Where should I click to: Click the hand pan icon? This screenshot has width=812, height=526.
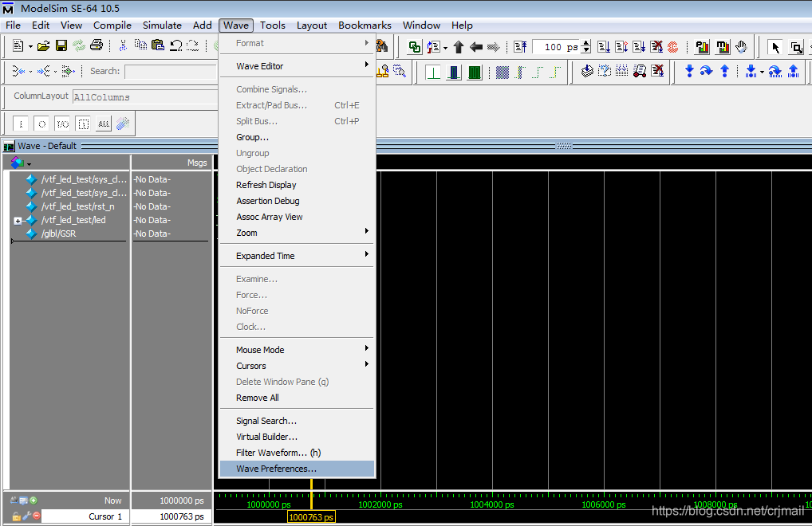coord(742,47)
